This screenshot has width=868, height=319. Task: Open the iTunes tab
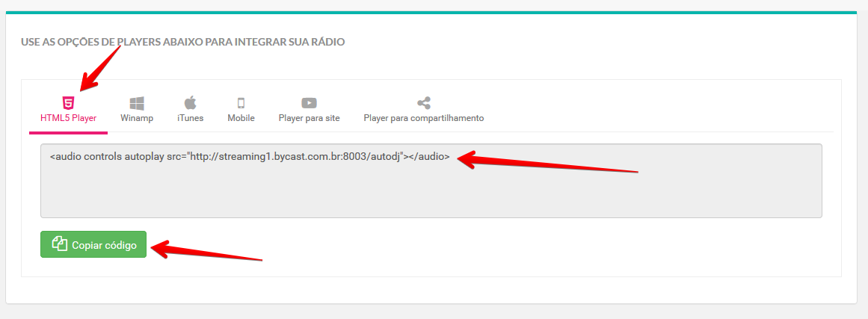[x=191, y=111]
